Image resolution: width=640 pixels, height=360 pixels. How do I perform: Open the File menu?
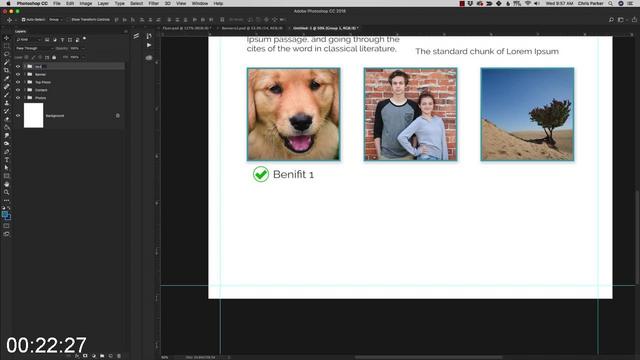(57, 3)
